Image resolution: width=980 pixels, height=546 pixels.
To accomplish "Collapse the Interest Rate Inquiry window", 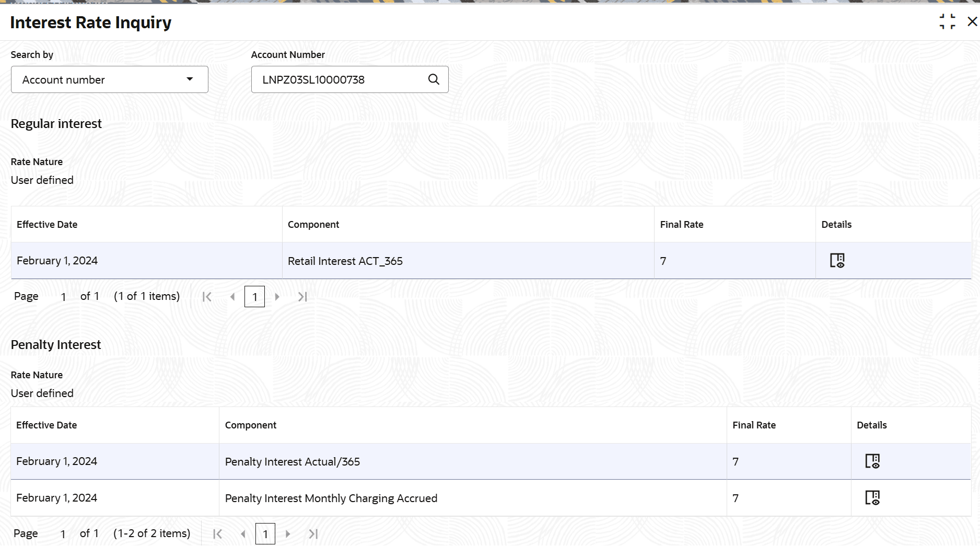I will point(947,21).
